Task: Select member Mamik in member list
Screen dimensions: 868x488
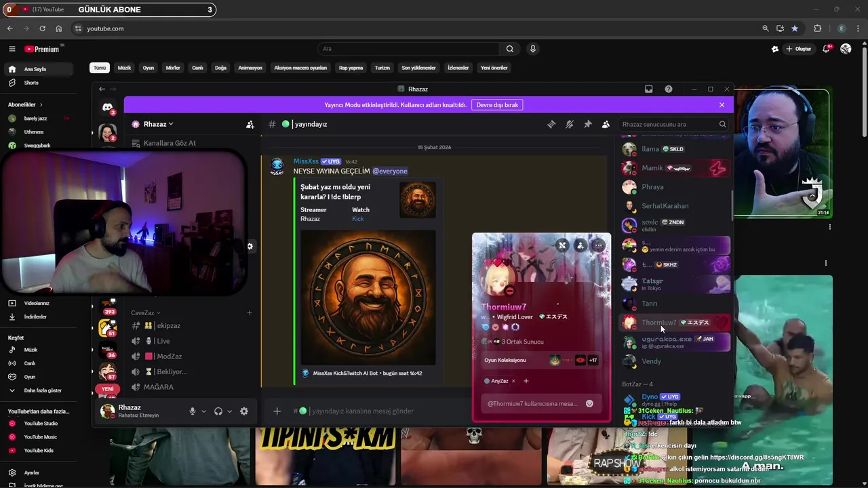Action: (675, 168)
